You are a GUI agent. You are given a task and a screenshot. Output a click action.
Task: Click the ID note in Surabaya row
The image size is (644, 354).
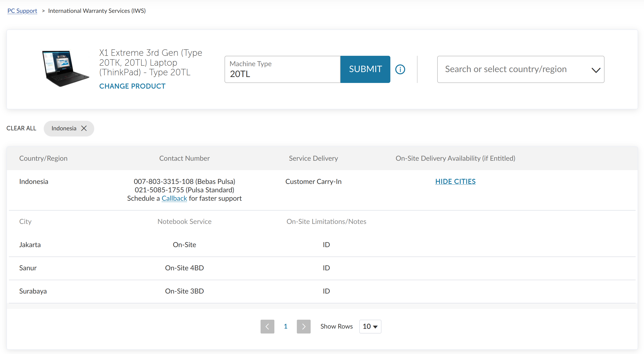[x=326, y=291]
